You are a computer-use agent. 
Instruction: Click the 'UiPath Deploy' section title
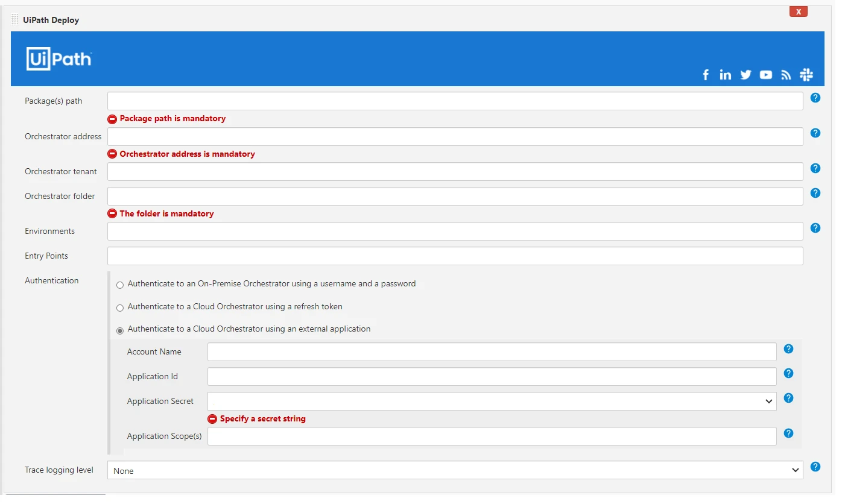pos(51,20)
